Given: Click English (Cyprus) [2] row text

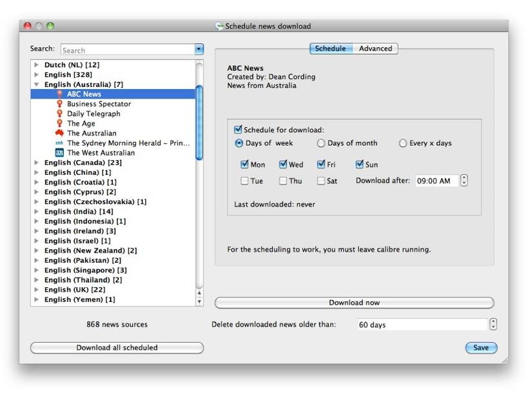Looking at the screenshot, I should [80, 192].
